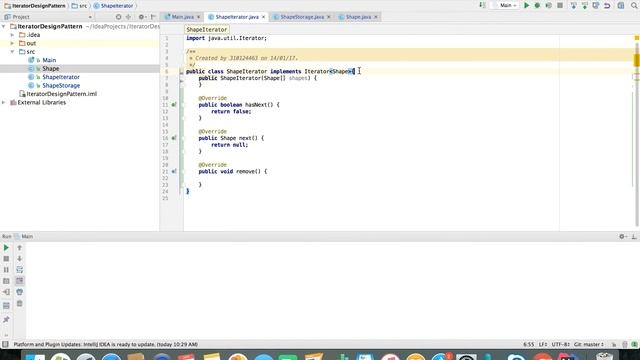Click IteratorDesignPattern breadcrumb in navigation bar
This screenshot has width=640, height=360.
tap(35, 6)
